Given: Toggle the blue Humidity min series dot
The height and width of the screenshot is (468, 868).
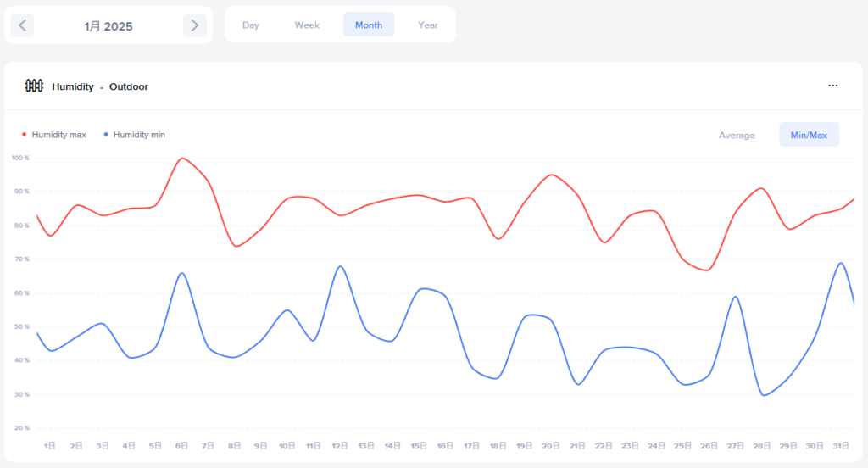Looking at the screenshot, I should click(105, 135).
